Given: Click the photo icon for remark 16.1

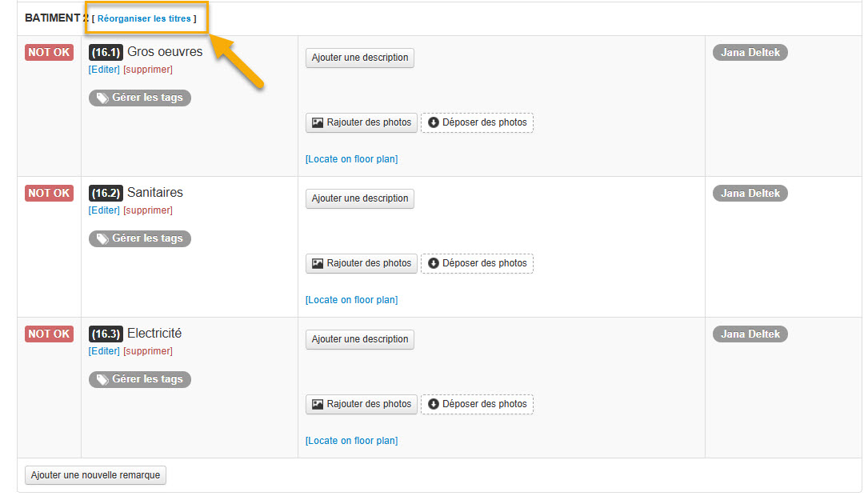Looking at the screenshot, I should tap(318, 123).
